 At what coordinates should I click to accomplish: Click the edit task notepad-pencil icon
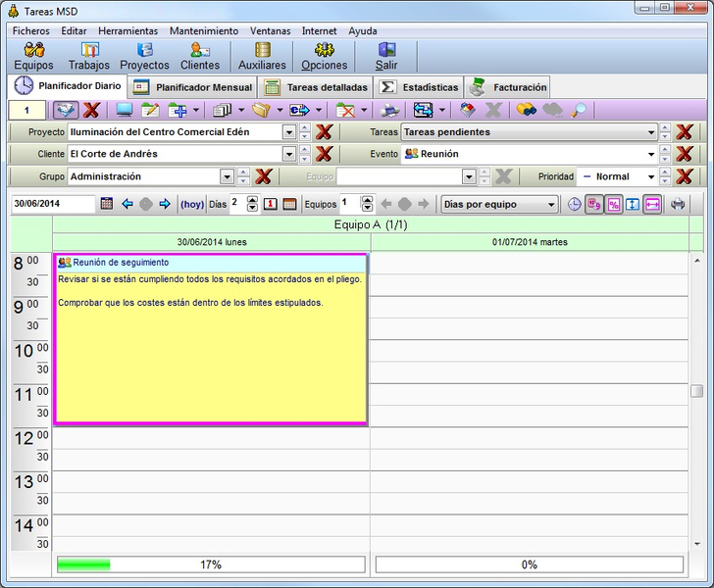tap(150, 110)
